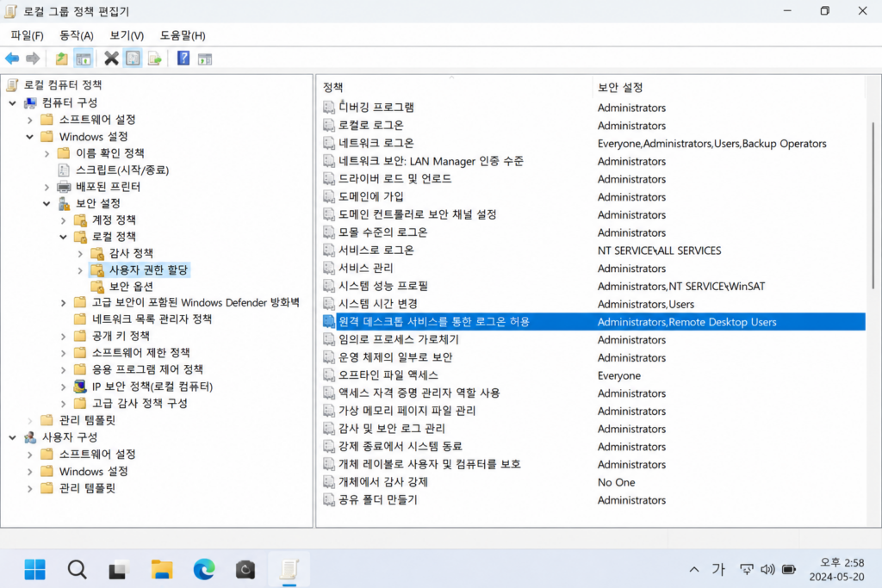Screen dimensions: 882x588
Task: Click the 로컬로 로그온 policy icon
Action: pyautogui.click(x=329, y=125)
